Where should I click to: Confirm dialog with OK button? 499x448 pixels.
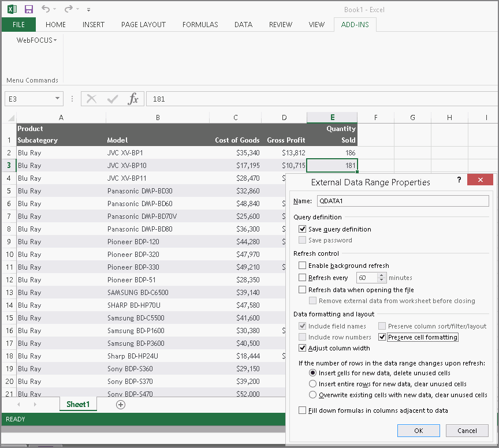[x=419, y=431]
